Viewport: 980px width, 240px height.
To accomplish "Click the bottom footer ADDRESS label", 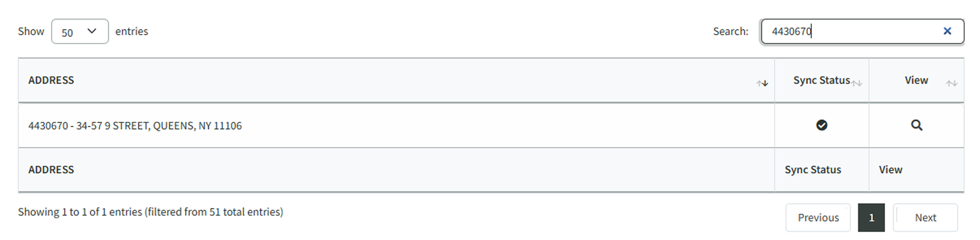I will point(51,170).
